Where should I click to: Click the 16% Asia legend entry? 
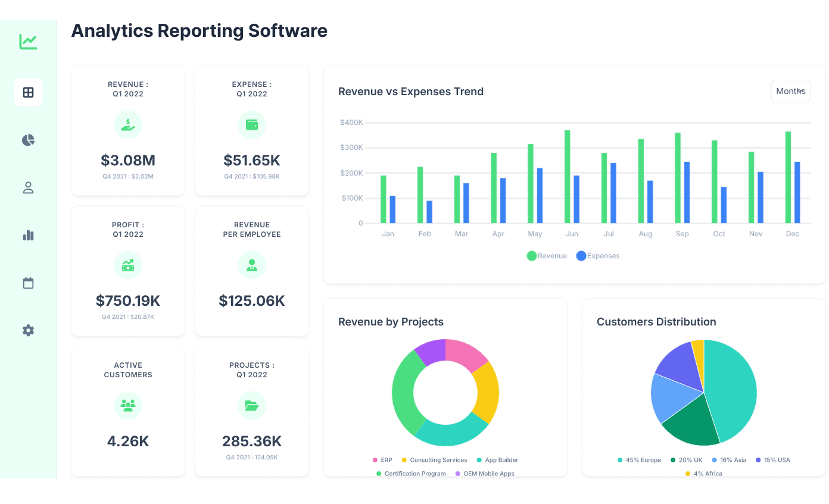[729, 460]
